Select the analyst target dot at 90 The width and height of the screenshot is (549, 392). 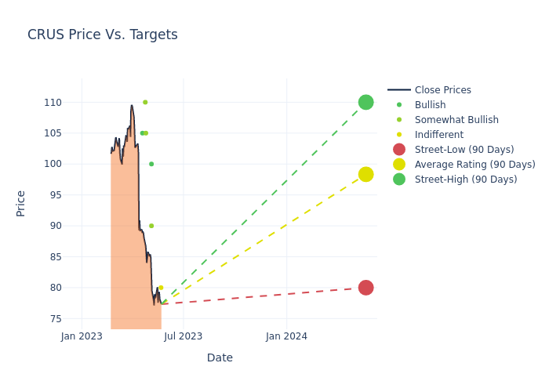click(x=151, y=226)
